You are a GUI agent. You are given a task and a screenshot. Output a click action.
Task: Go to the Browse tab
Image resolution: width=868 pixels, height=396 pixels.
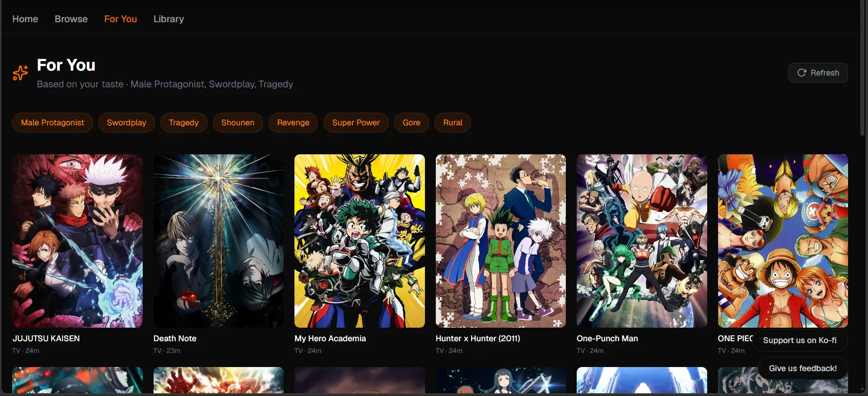(x=71, y=19)
